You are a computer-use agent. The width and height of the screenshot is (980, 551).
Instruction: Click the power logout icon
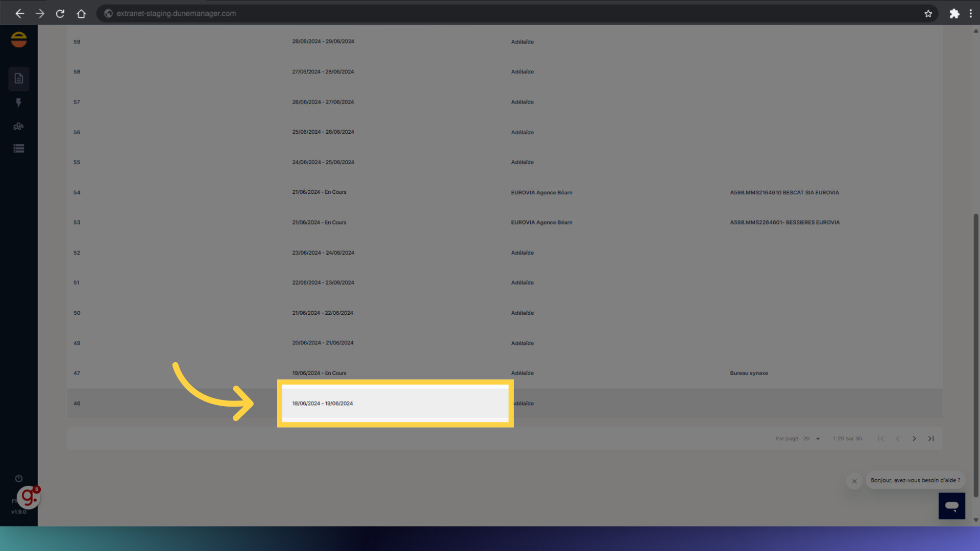(19, 479)
